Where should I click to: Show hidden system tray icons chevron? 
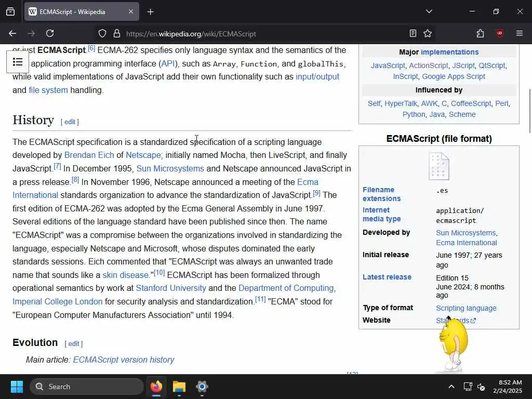point(451,387)
